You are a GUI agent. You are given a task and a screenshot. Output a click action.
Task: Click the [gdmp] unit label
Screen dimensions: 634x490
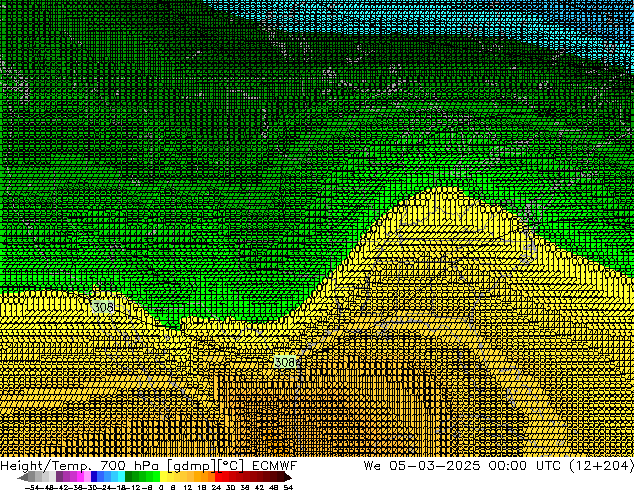192,466
